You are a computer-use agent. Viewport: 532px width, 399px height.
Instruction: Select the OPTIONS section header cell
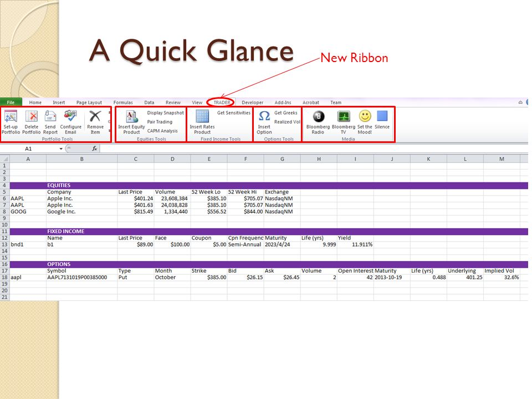pos(82,264)
